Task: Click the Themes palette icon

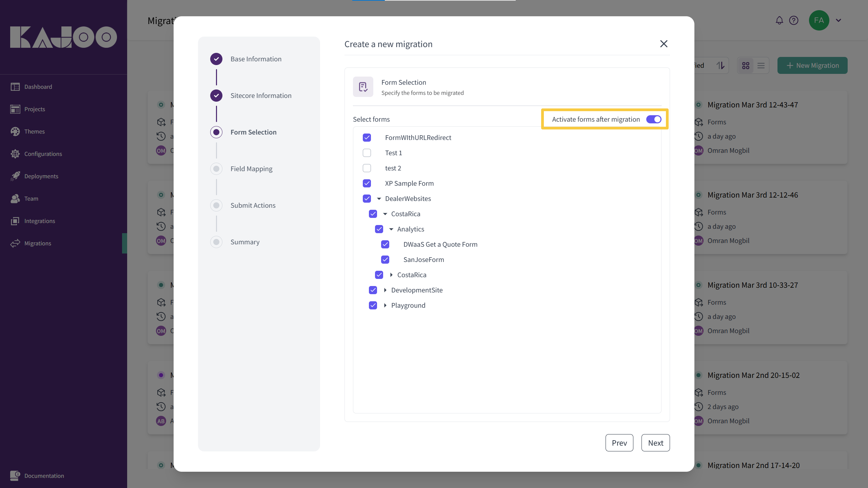Action: 15,131
